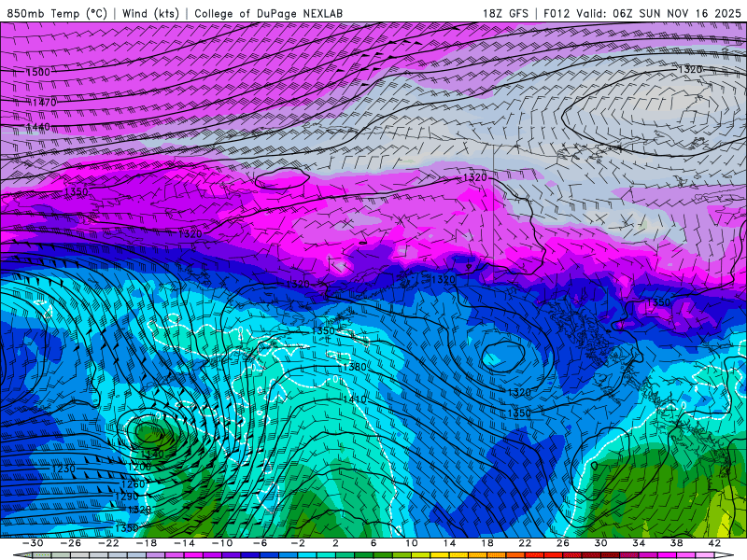747x560 pixels.
Task: Click the 1380 contour label
Action: click(355, 367)
